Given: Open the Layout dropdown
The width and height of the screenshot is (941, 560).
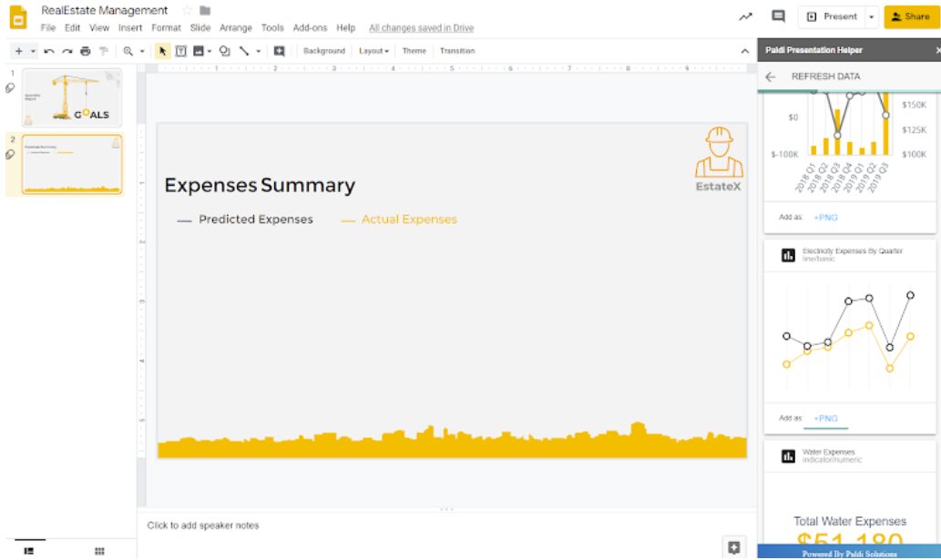Looking at the screenshot, I should [x=373, y=50].
